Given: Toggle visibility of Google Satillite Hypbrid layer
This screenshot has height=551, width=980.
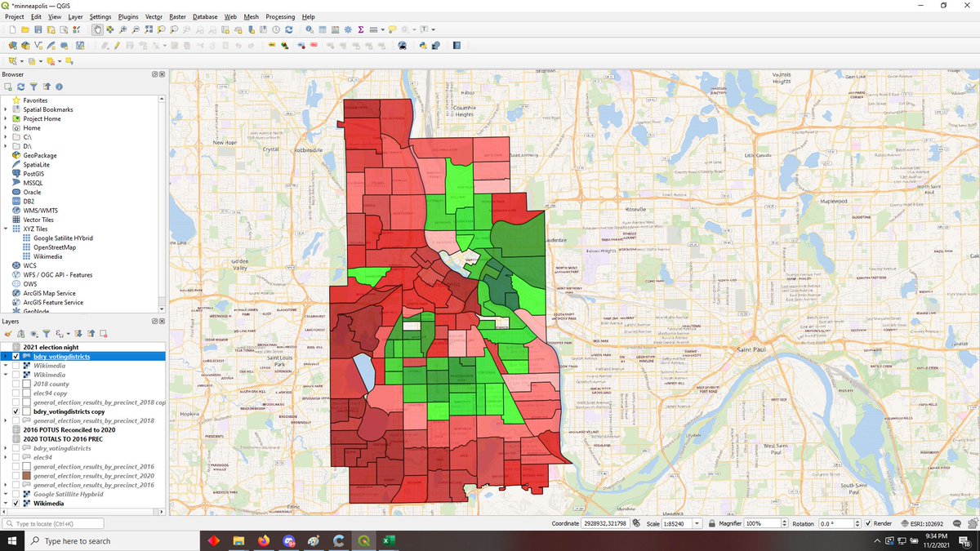Looking at the screenshot, I should click(x=16, y=495).
